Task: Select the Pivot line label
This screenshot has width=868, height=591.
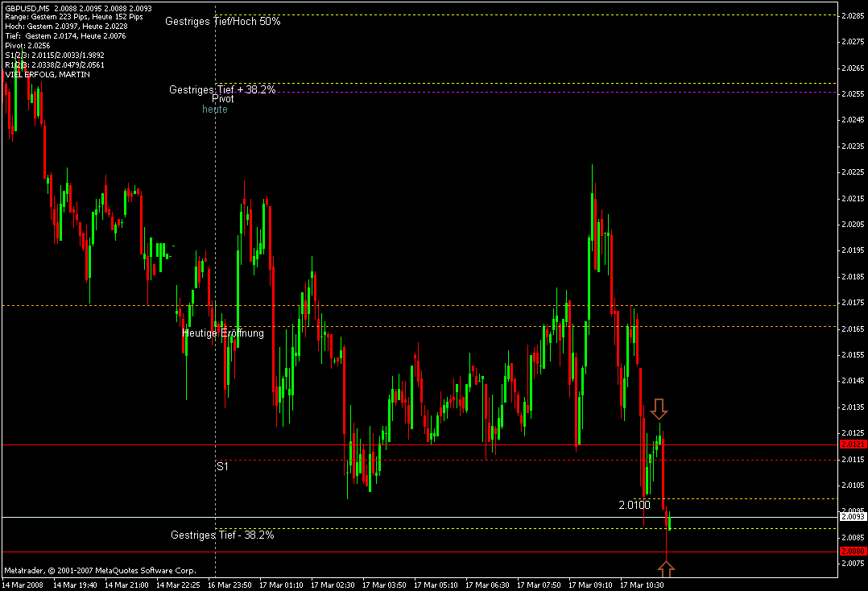Action: [x=222, y=99]
